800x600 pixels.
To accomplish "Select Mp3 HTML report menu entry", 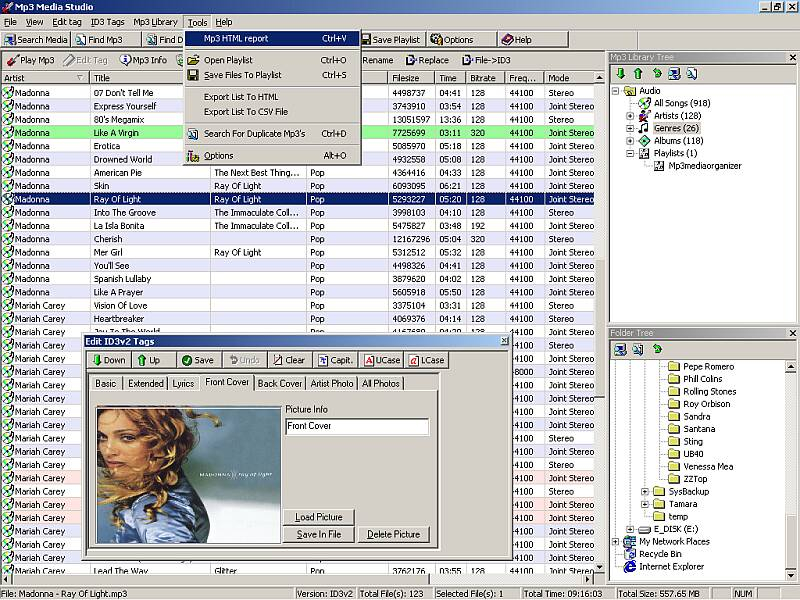I will coord(236,39).
